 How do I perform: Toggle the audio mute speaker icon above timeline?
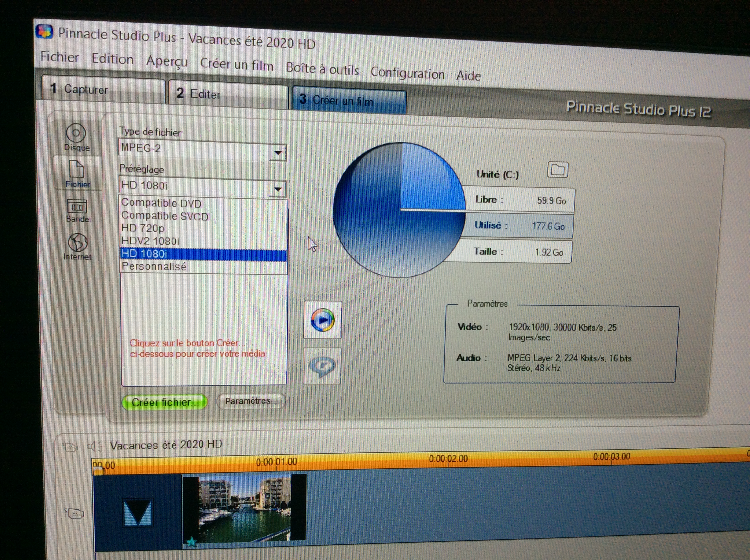(95, 446)
